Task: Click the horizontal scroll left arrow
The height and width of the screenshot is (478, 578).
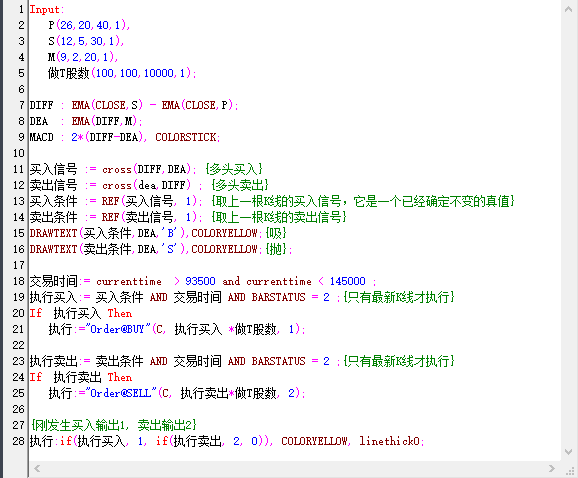Action: [x=37, y=468]
